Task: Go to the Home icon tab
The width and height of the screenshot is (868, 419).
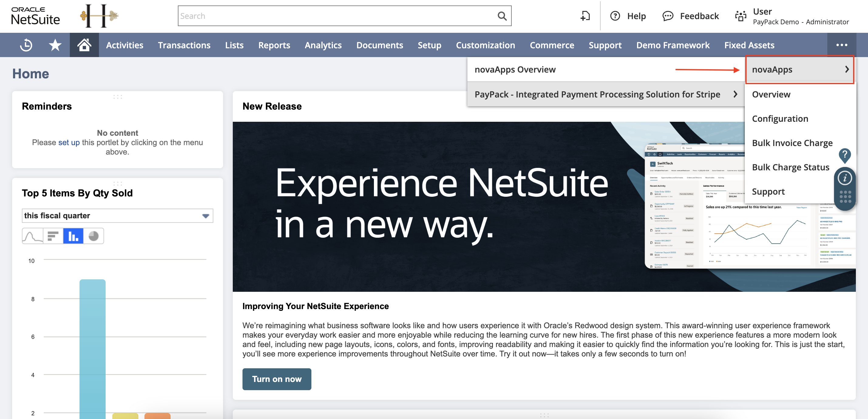Action: (x=84, y=45)
